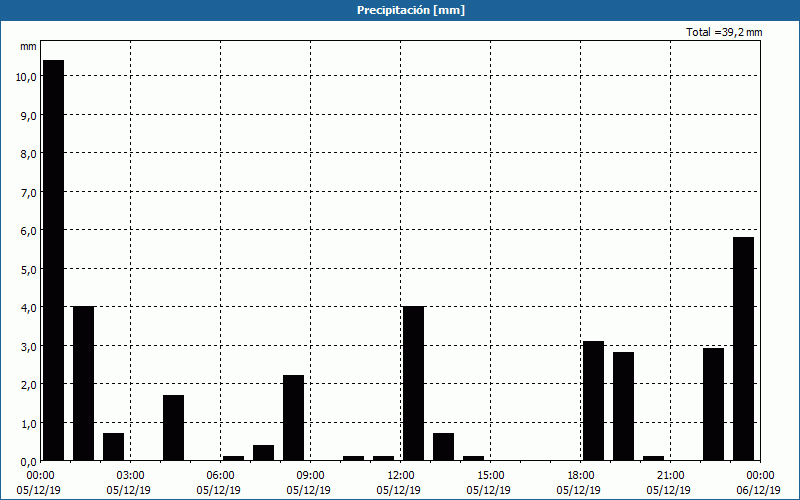The height and width of the screenshot is (500, 800).
Task: Click the '21:00' x-axis time label
Action: pos(670,476)
